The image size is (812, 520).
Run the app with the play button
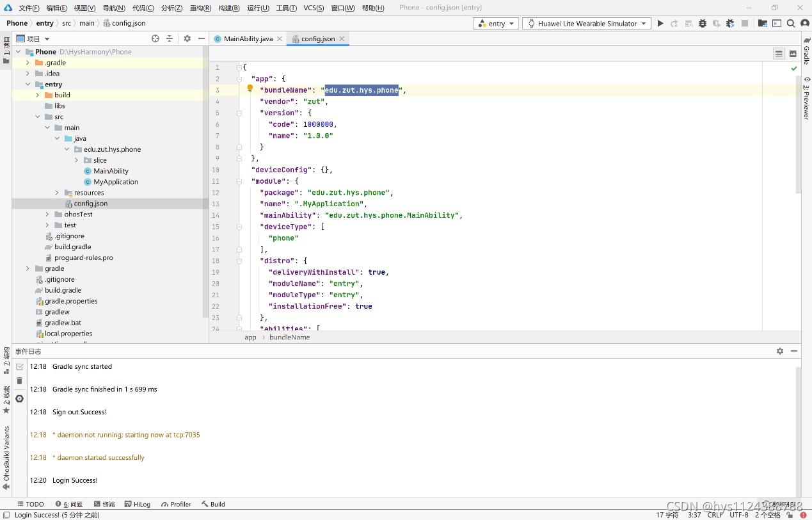click(x=660, y=24)
